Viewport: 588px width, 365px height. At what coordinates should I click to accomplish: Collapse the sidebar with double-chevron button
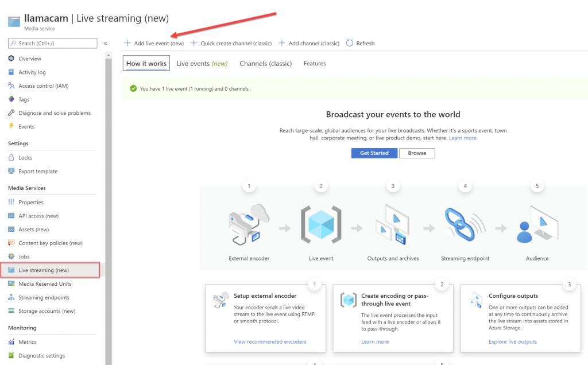106,44
